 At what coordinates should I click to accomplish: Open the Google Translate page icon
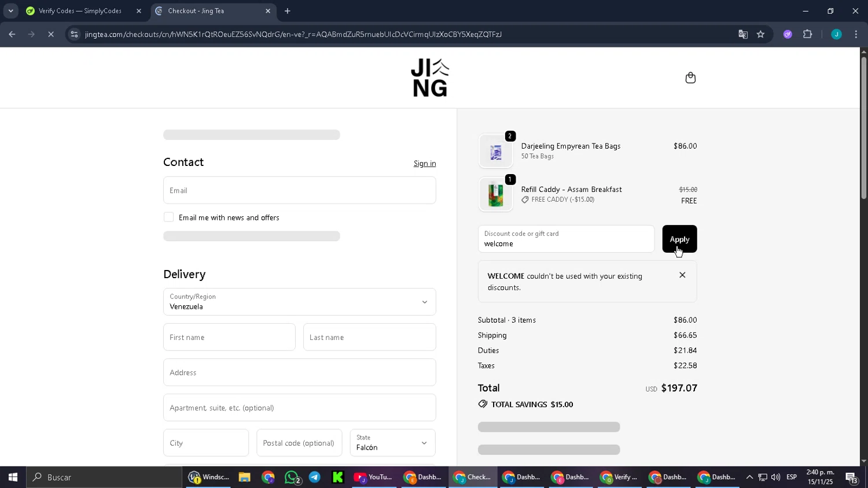pyautogui.click(x=743, y=34)
